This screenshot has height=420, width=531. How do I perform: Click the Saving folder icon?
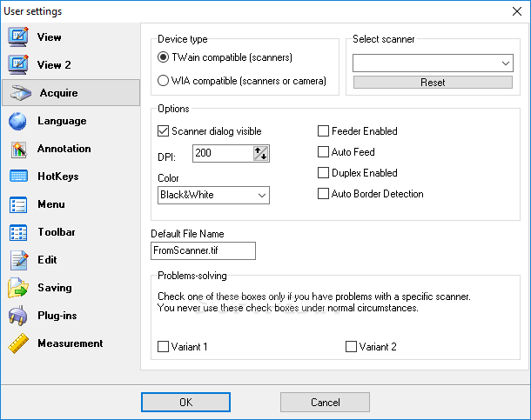click(18, 288)
